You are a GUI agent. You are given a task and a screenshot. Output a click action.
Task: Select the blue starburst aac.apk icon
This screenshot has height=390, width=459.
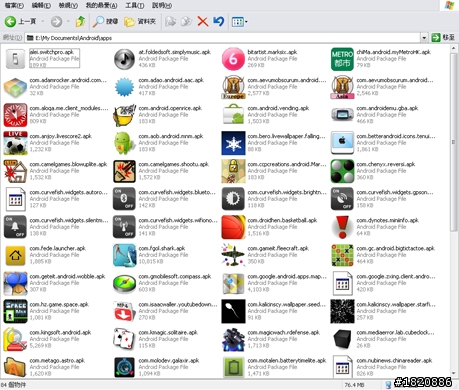124,87
